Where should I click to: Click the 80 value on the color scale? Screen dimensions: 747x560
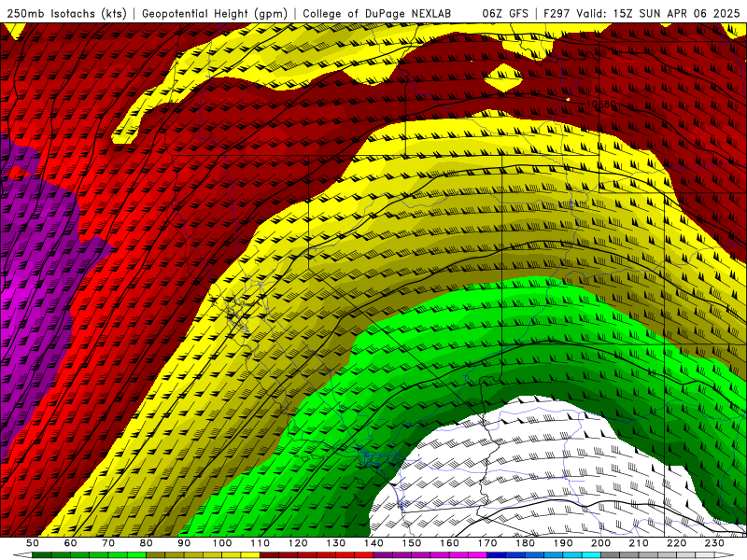pyautogui.click(x=147, y=543)
